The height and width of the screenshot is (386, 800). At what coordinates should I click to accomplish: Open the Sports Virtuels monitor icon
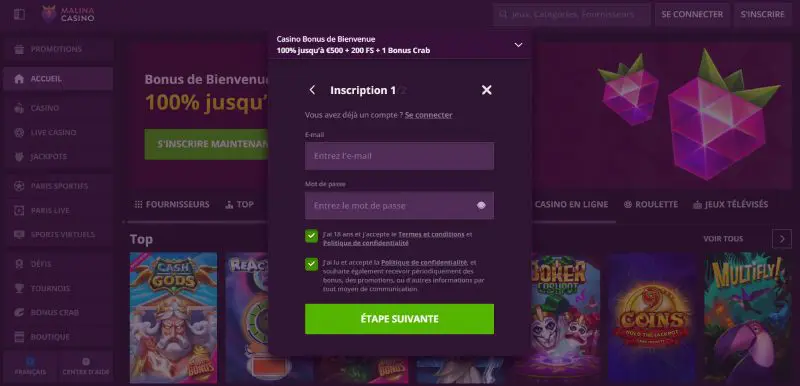tap(19, 235)
